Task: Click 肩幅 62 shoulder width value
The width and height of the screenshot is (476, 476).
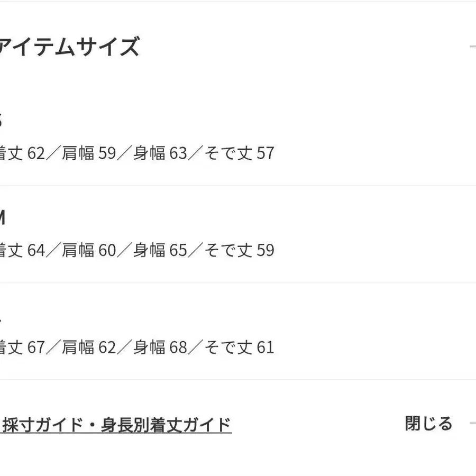Action: click(x=88, y=347)
